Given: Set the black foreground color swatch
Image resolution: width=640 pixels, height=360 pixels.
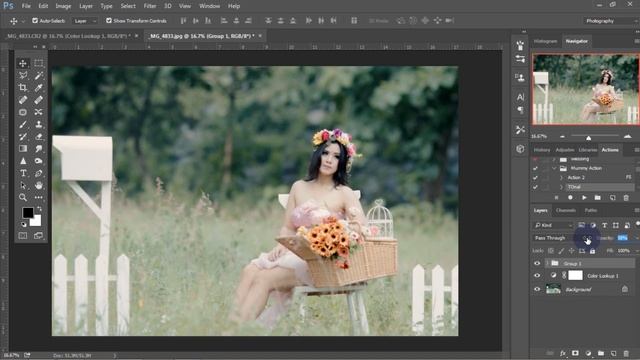Looking at the screenshot, I should pos(27,212).
